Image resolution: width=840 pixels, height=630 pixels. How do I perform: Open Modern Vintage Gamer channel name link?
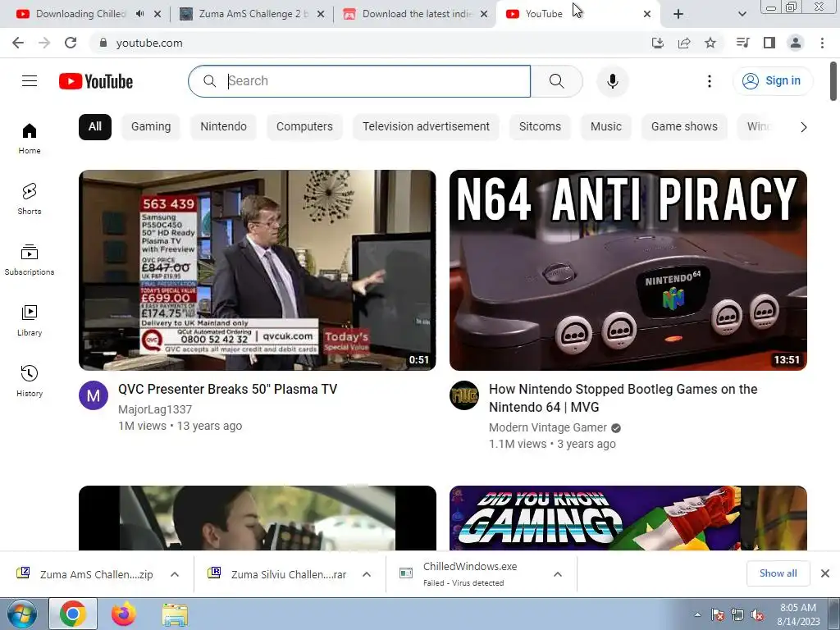tap(547, 427)
